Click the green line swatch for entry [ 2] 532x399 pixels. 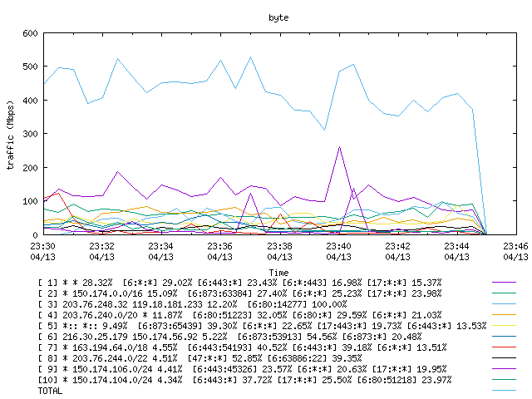click(504, 293)
